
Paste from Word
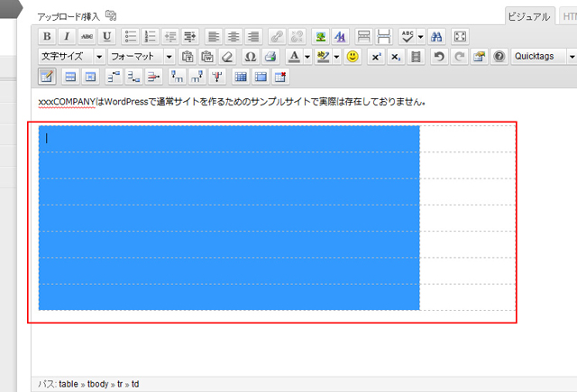207,57
